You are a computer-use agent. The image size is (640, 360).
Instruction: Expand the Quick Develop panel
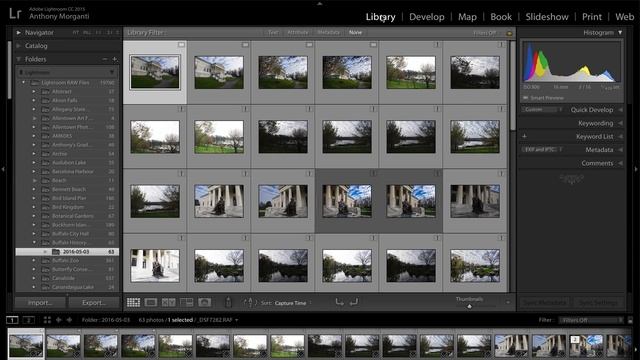[x=620, y=110]
